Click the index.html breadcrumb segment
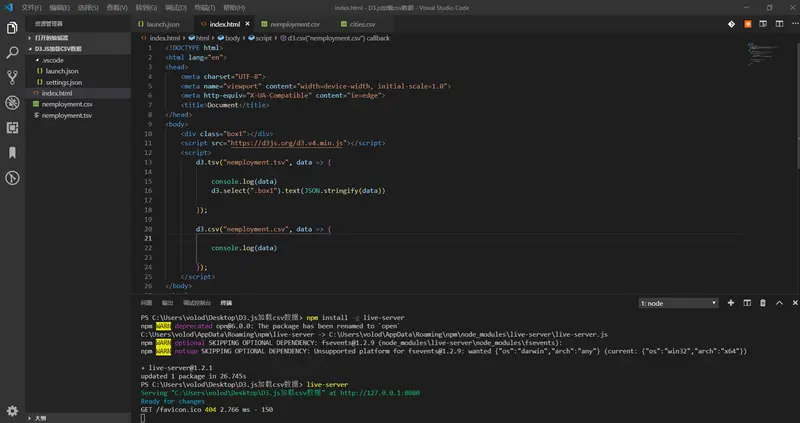Viewport: 800px width, 423px height. pyautogui.click(x=161, y=38)
